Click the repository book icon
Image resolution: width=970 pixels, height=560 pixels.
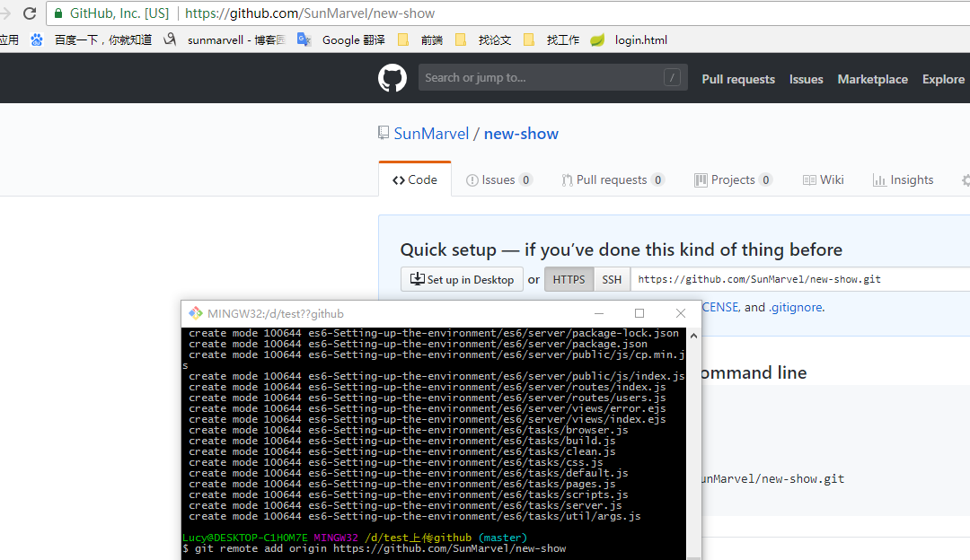[384, 133]
